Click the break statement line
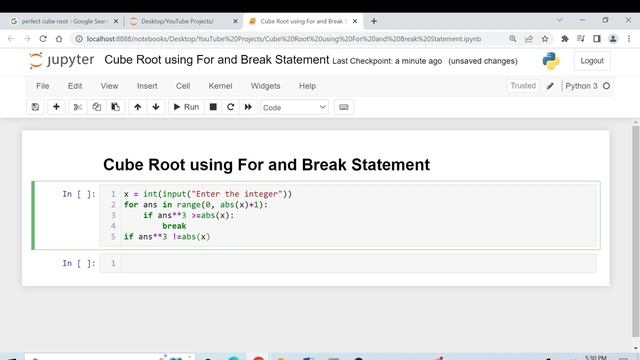Viewport: 640px width, 360px height. tap(174, 226)
